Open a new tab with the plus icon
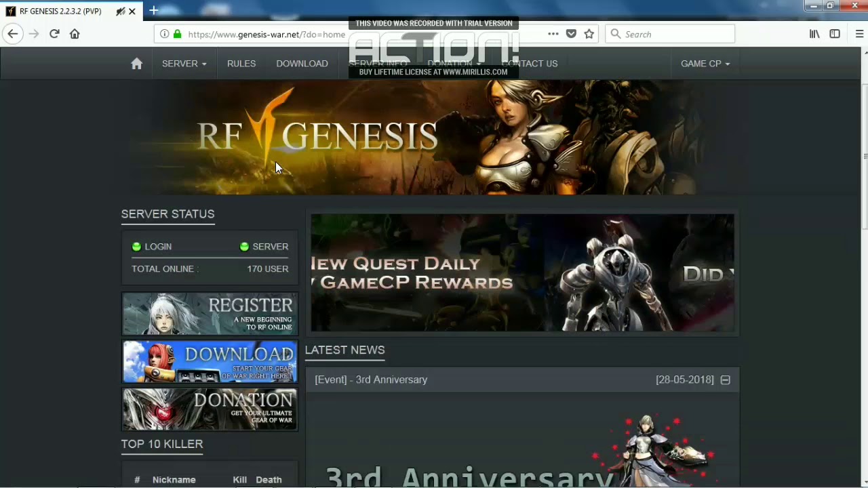 [154, 10]
